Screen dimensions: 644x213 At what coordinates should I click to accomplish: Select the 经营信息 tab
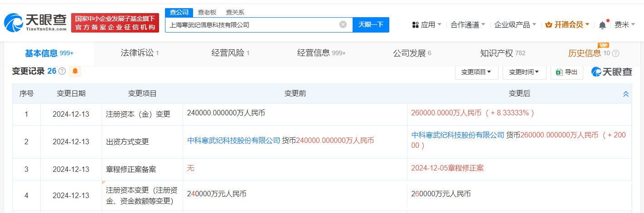(x=321, y=53)
